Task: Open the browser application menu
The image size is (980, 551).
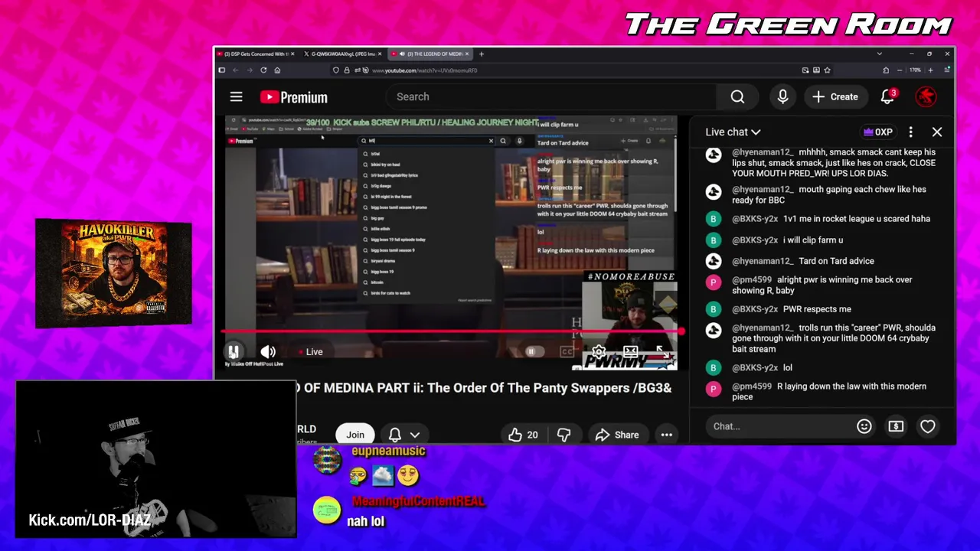Action: pyautogui.click(x=947, y=70)
